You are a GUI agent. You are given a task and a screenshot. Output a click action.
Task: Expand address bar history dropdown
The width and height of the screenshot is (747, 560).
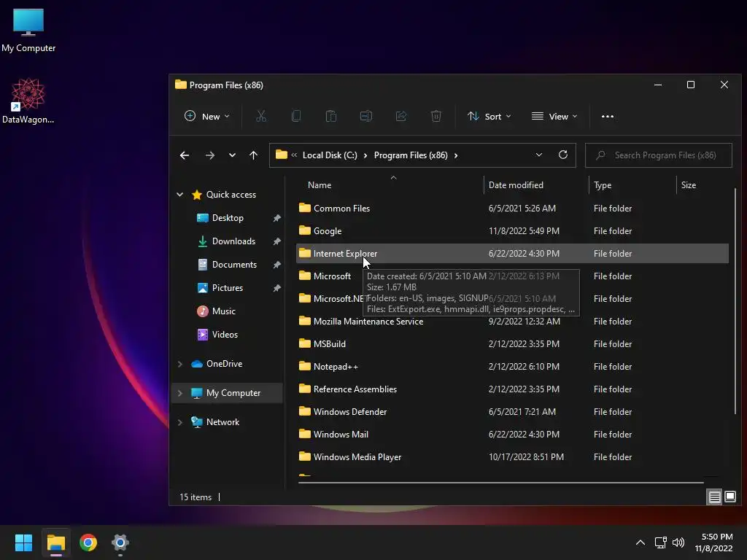click(539, 155)
